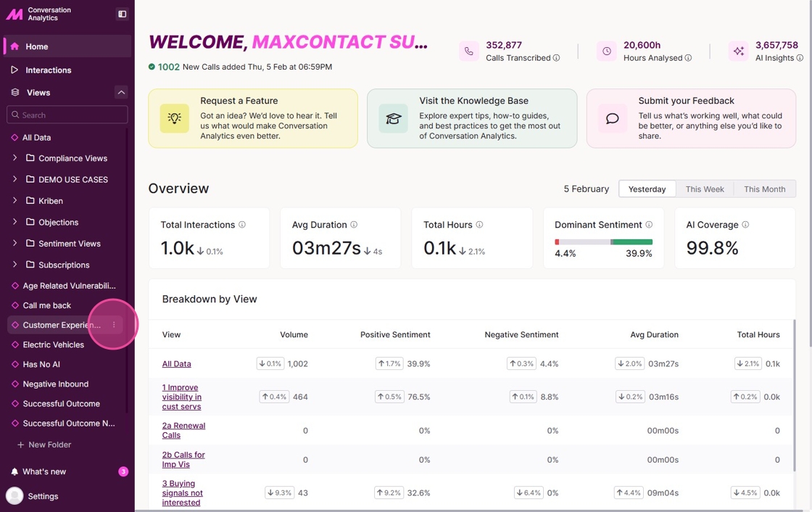Click the What's new bell icon
This screenshot has height=512, width=812.
[x=14, y=471]
